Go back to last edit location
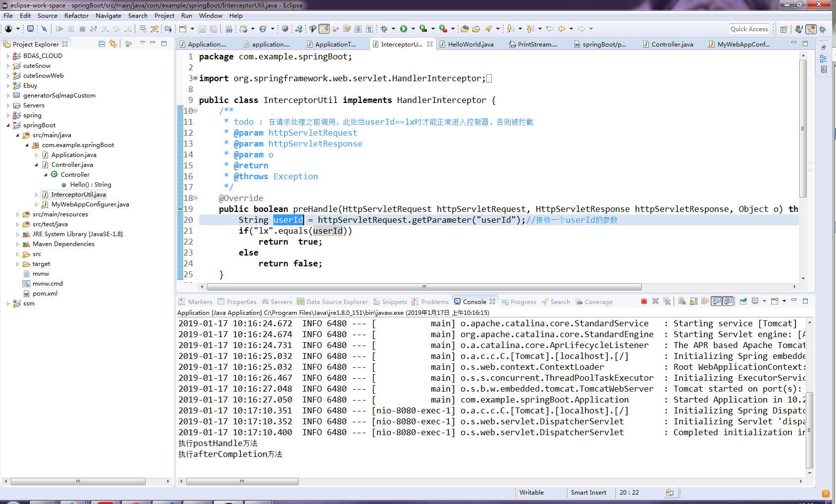836x504 pixels. (x=550, y=29)
